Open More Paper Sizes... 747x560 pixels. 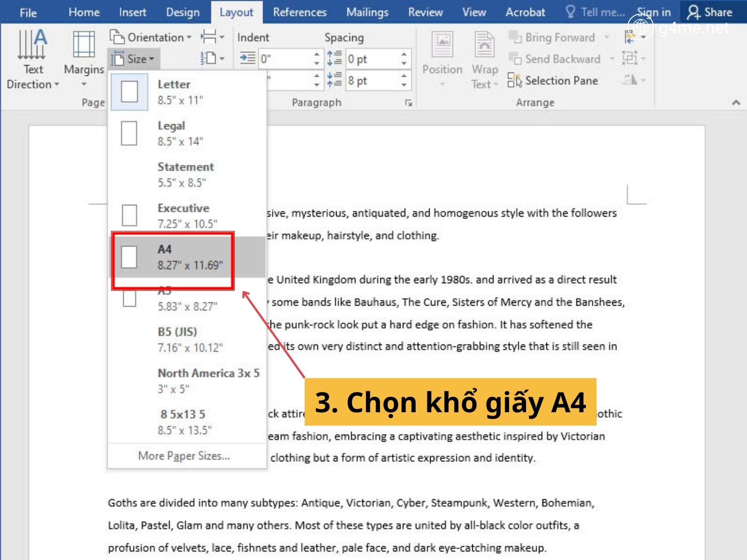click(x=184, y=456)
